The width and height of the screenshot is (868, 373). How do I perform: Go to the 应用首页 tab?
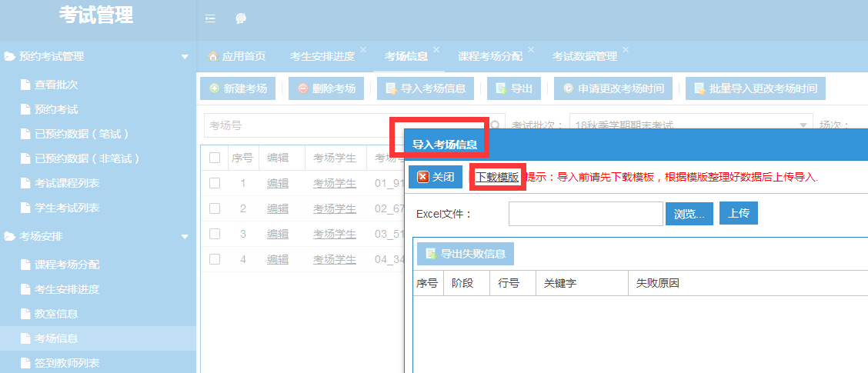click(237, 56)
